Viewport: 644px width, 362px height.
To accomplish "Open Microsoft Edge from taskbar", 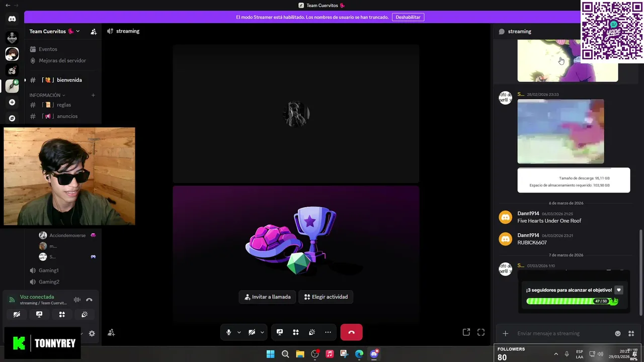I will 359,354.
